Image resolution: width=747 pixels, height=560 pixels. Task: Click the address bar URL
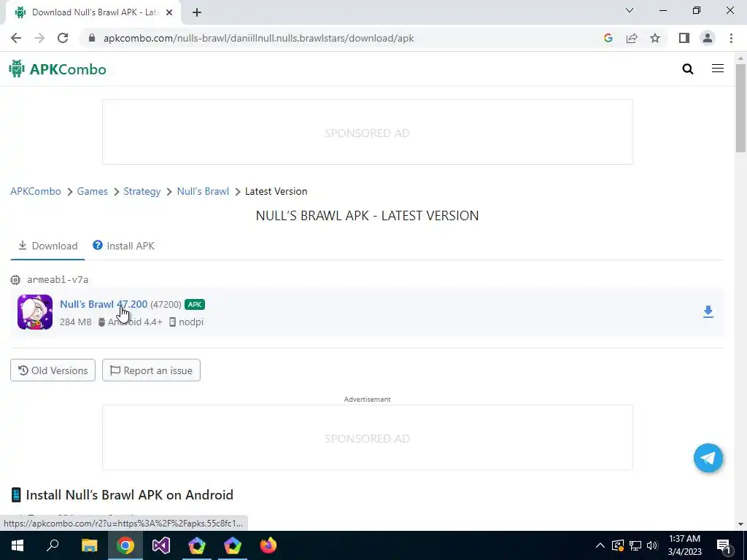259,38
